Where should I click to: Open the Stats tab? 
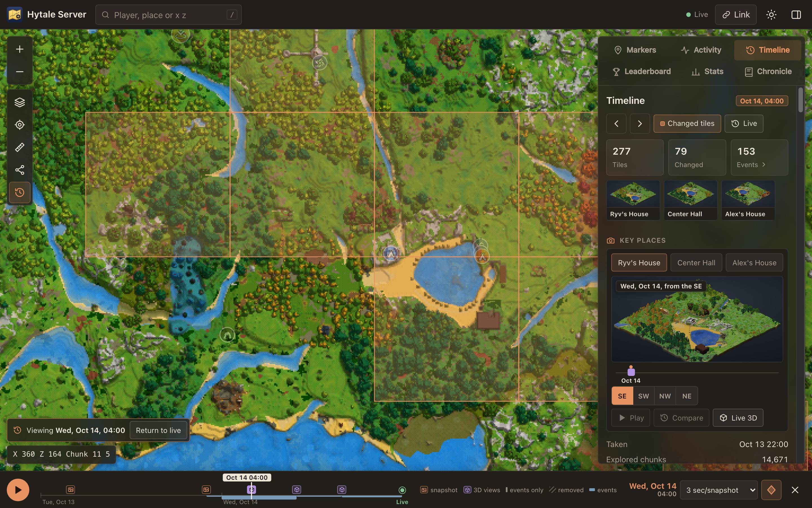(x=707, y=72)
